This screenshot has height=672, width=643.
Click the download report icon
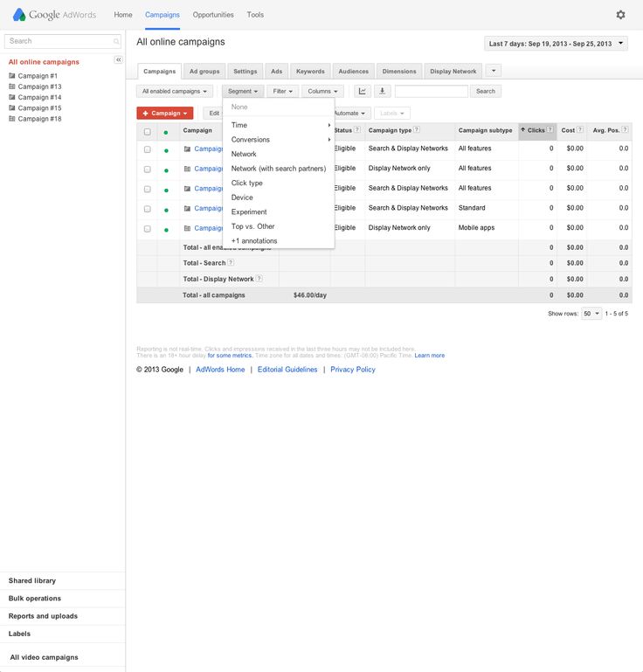382,91
